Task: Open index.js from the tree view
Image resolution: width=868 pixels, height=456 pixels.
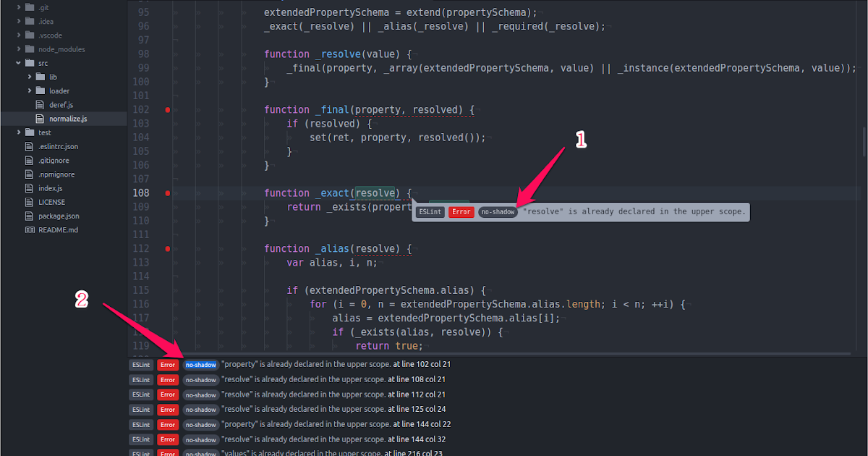Action: tap(50, 188)
